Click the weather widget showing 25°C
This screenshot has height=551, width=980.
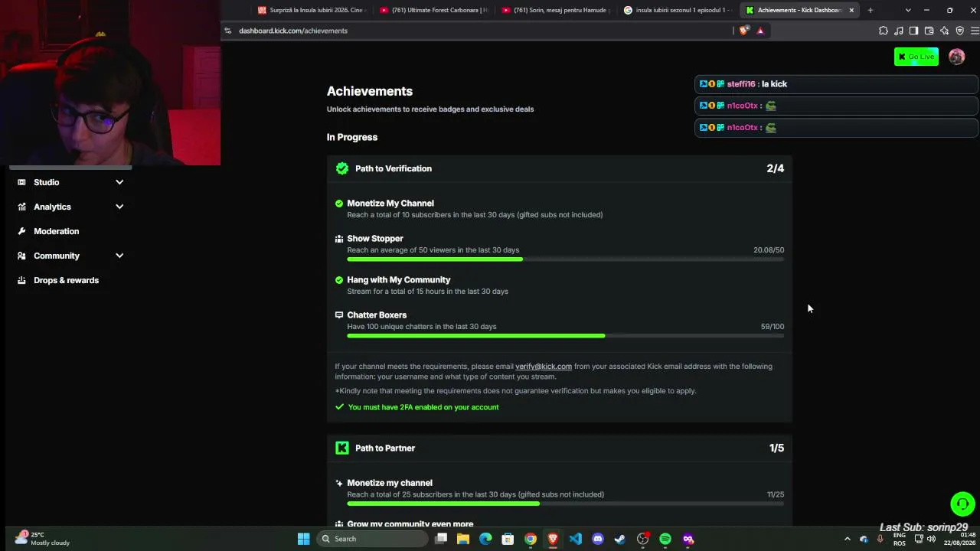[x=42, y=539]
